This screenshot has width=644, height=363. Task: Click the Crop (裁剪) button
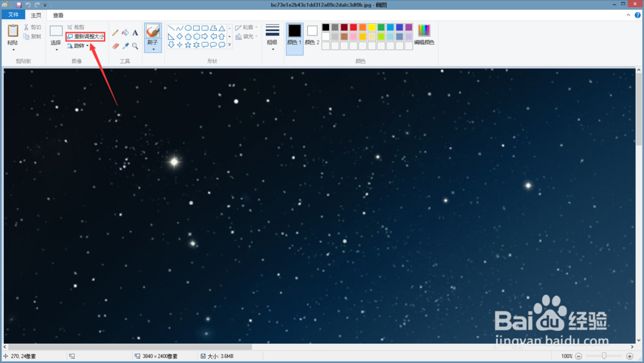[x=76, y=27]
